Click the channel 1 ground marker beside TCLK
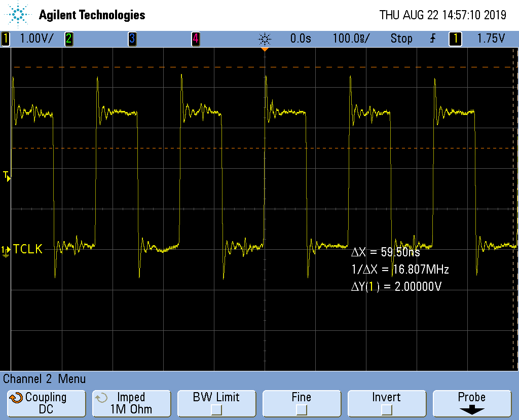519x420 pixels. pos(6,250)
